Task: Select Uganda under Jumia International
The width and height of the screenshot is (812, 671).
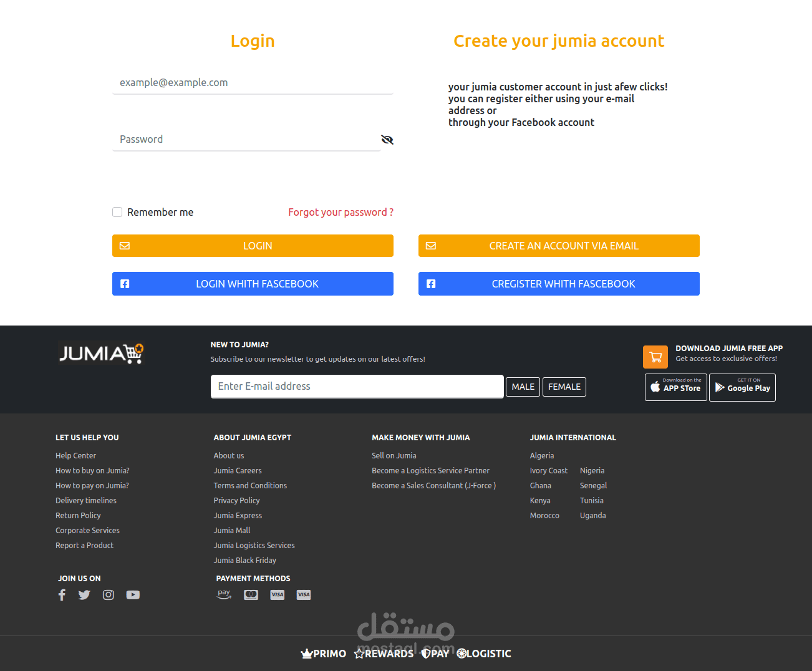Action: (592, 516)
